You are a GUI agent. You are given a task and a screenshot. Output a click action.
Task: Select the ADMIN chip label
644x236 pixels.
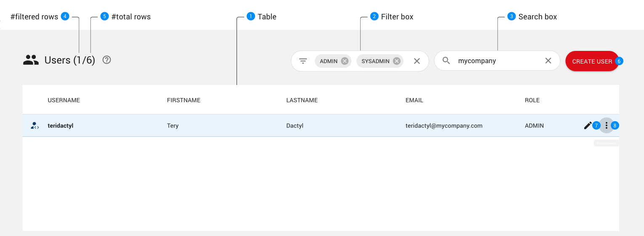328,61
